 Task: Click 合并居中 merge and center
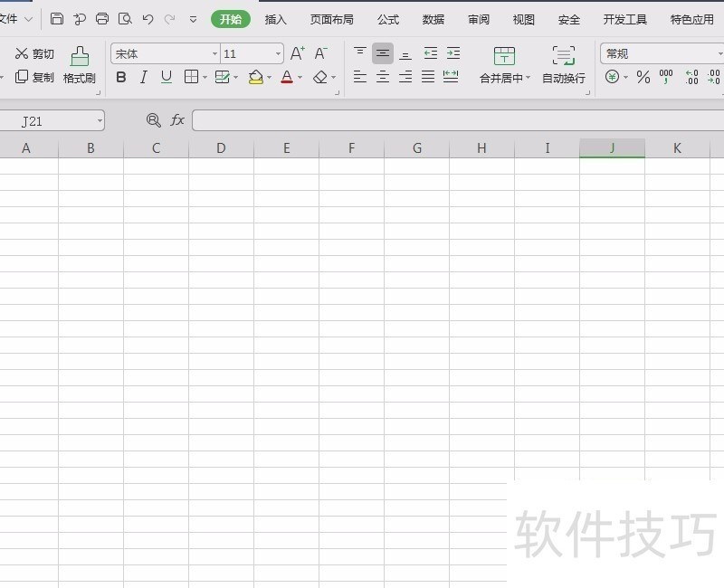click(504, 65)
